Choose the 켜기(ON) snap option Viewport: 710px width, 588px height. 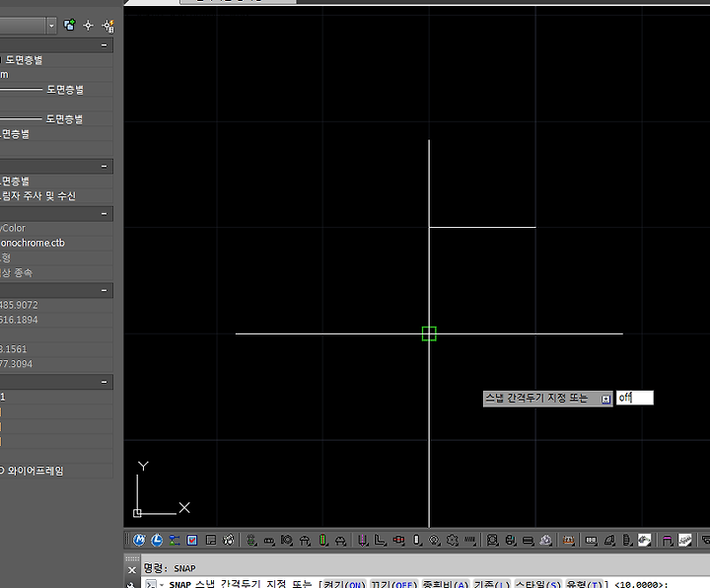pos(344,584)
